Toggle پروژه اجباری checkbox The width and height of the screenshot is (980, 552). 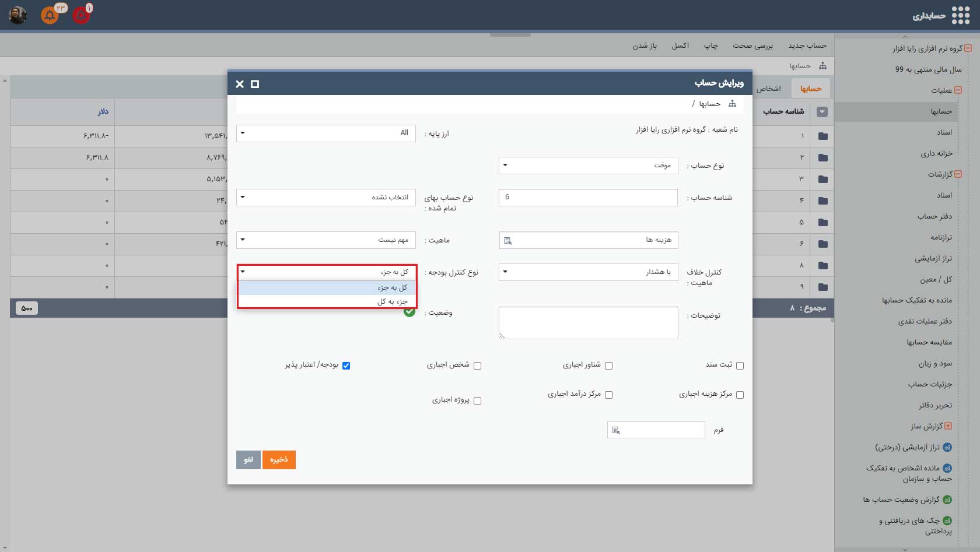point(477,400)
